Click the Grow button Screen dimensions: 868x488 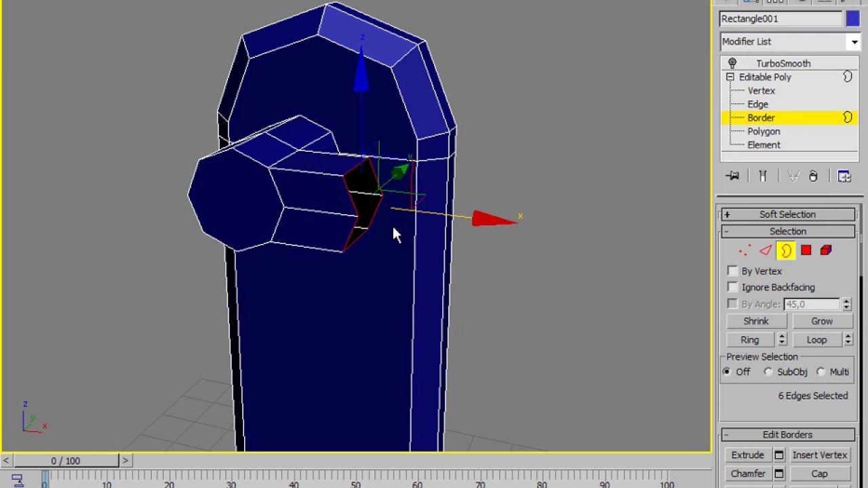click(x=822, y=321)
